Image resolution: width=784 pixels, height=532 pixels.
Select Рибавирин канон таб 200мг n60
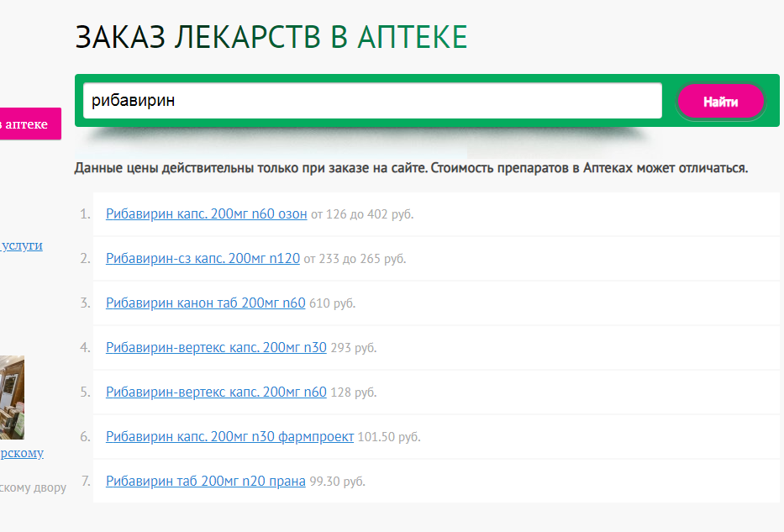point(205,303)
